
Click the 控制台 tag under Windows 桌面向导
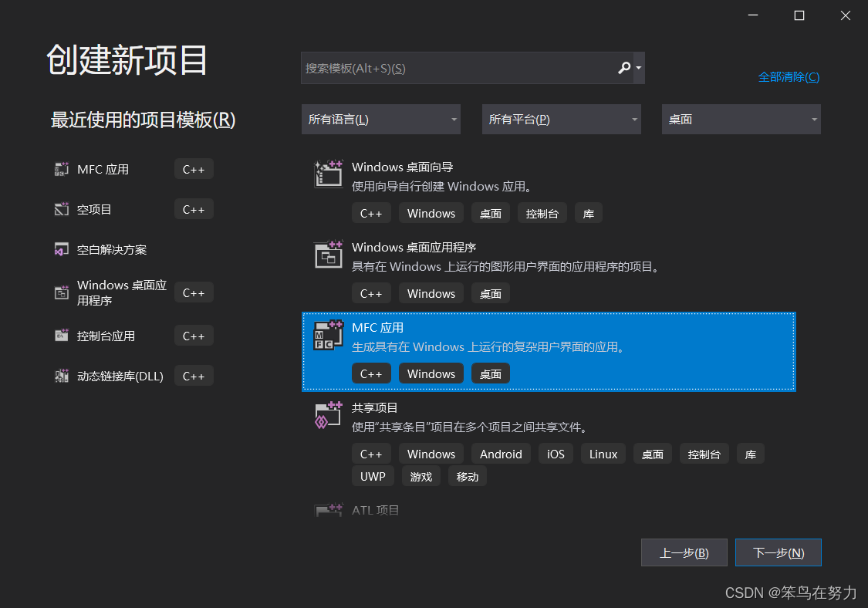click(x=542, y=213)
